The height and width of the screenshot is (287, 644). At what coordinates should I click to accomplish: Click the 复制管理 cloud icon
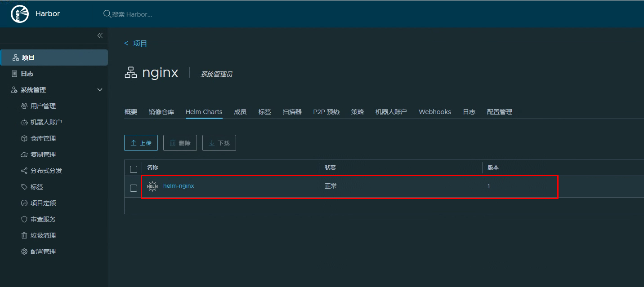coord(24,155)
